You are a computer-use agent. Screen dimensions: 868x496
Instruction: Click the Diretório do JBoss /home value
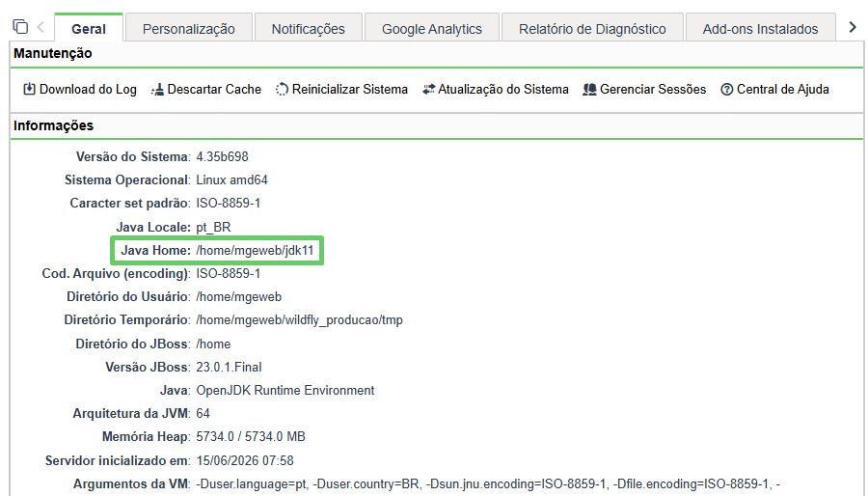coord(213,344)
